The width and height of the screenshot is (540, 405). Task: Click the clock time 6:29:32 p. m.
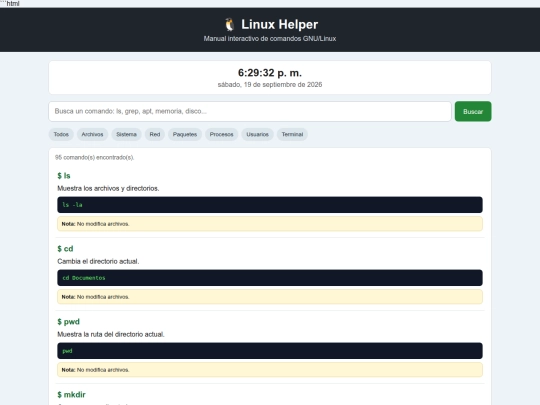click(270, 73)
